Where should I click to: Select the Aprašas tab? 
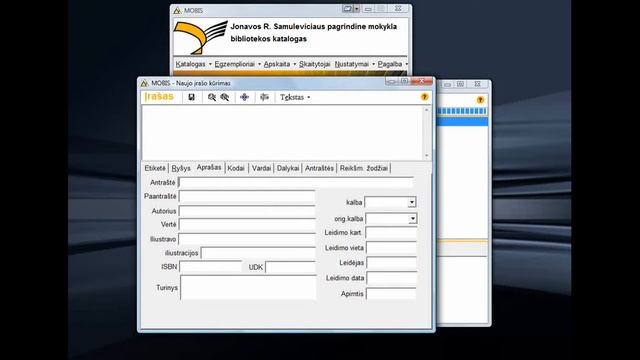pos(209,167)
